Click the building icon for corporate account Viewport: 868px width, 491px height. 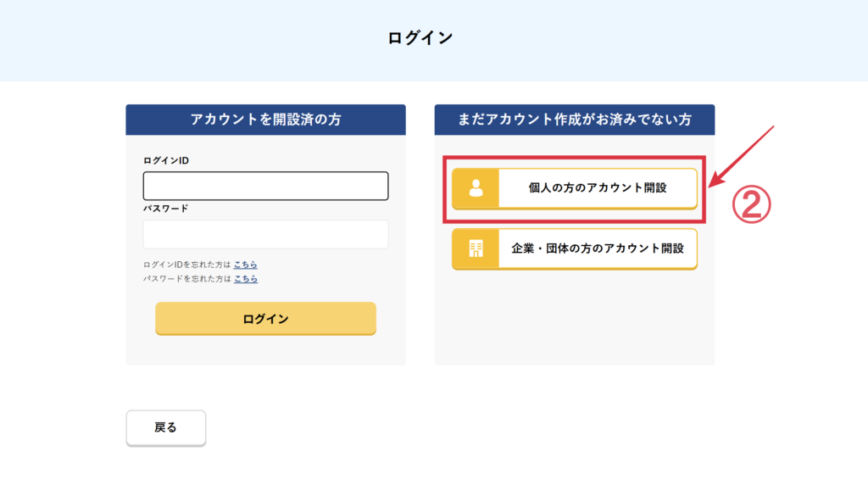click(476, 248)
